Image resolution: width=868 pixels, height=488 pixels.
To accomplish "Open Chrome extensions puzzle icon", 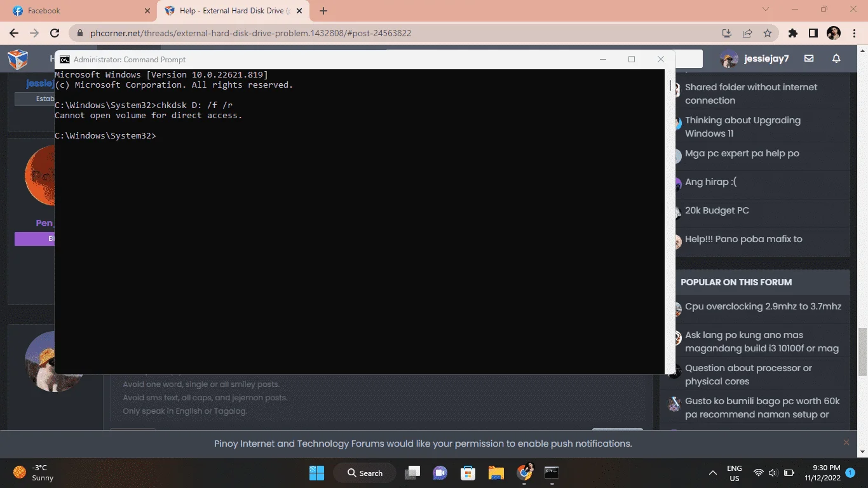I will coord(792,33).
